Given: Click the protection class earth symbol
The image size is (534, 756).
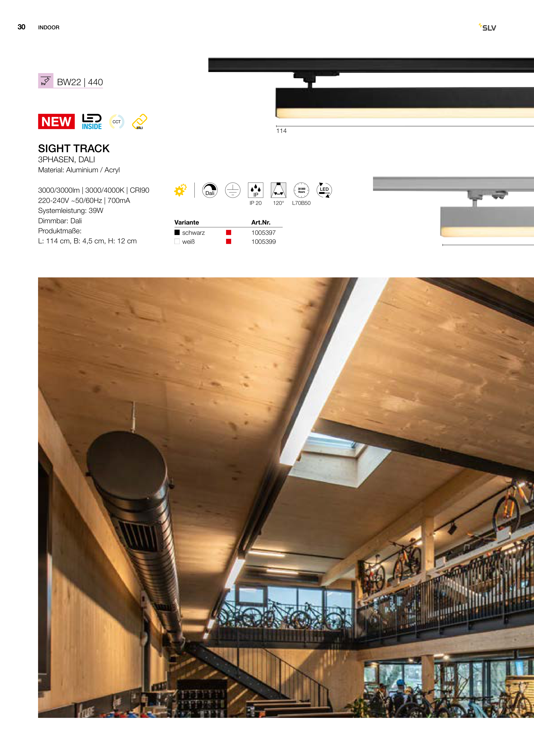Looking at the screenshot, I should [233, 190].
